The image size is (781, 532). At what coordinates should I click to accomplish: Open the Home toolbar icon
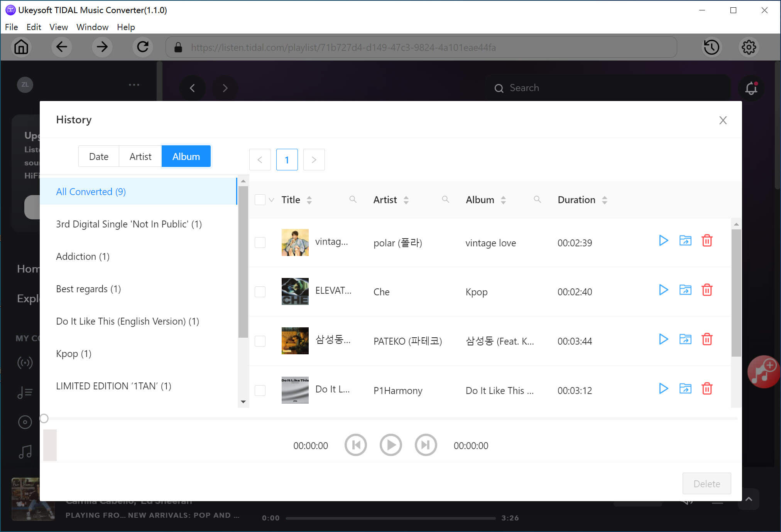tap(21, 47)
